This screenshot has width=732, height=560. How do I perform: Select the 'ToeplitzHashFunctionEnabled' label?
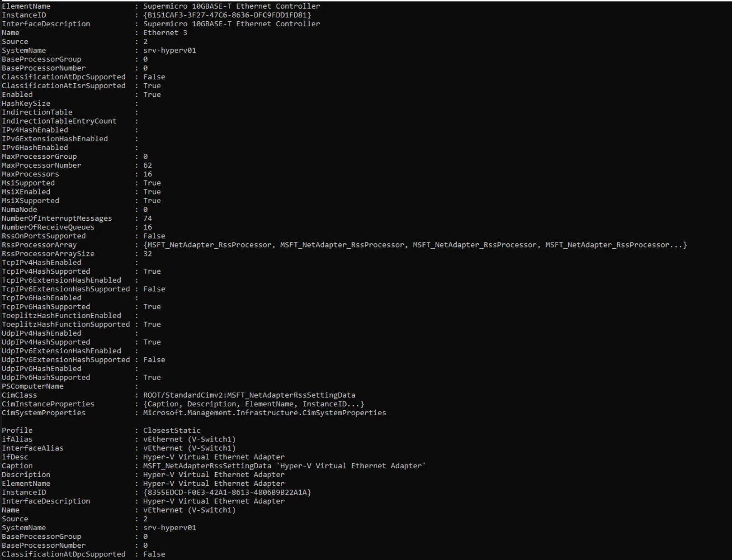point(61,315)
